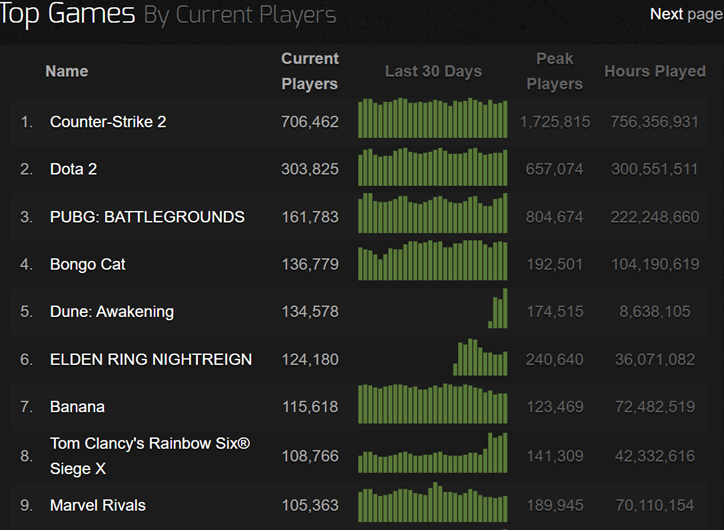Click peak players value 189,945
Viewport: 724px width, 532px height.
point(555,505)
